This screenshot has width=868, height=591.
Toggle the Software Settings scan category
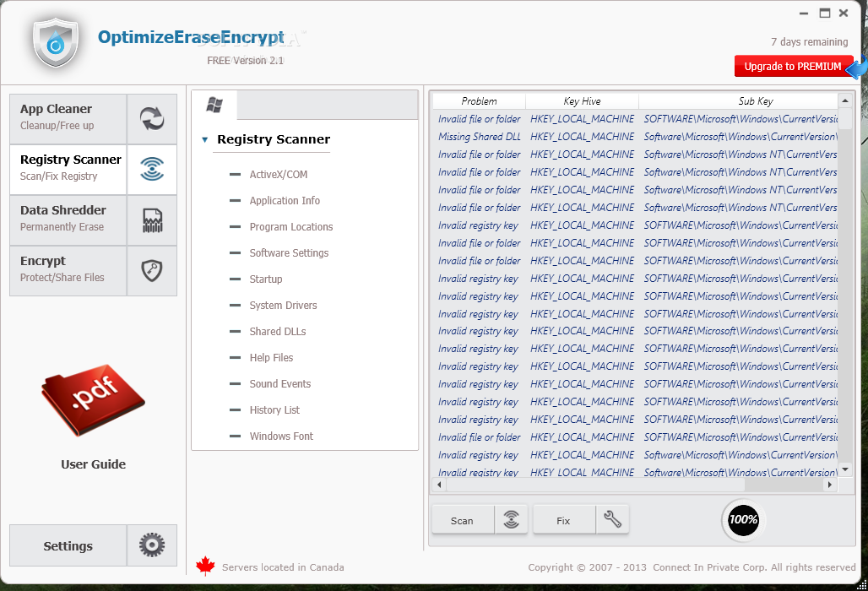tap(279, 253)
